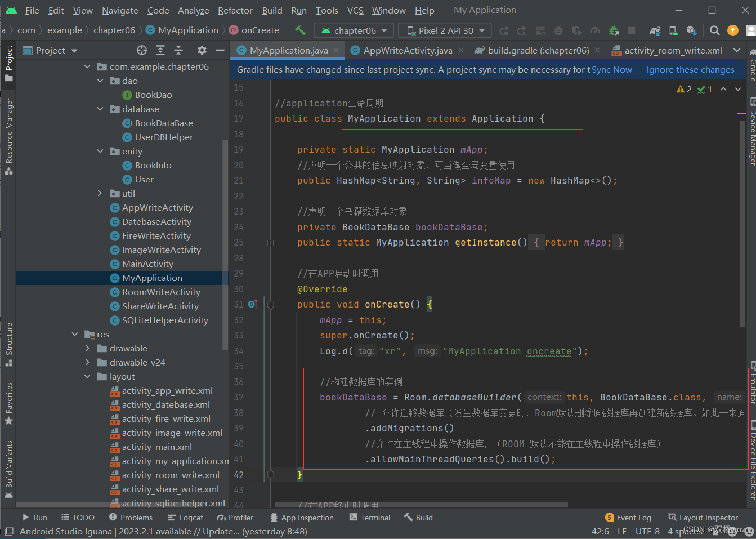Launch Device Manager phone icon
The height and width of the screenshot is (539, 756).
coord(672,30)
